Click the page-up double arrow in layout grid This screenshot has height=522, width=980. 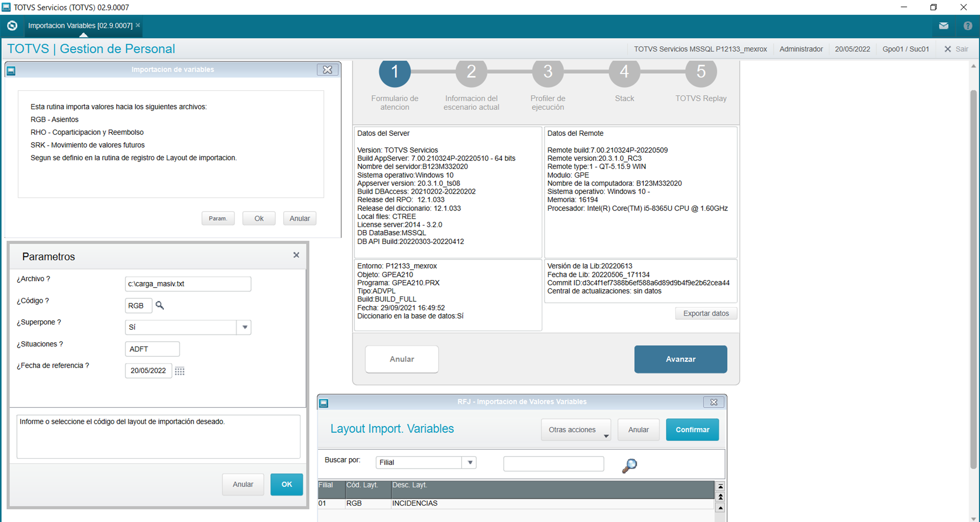(720, 497)
